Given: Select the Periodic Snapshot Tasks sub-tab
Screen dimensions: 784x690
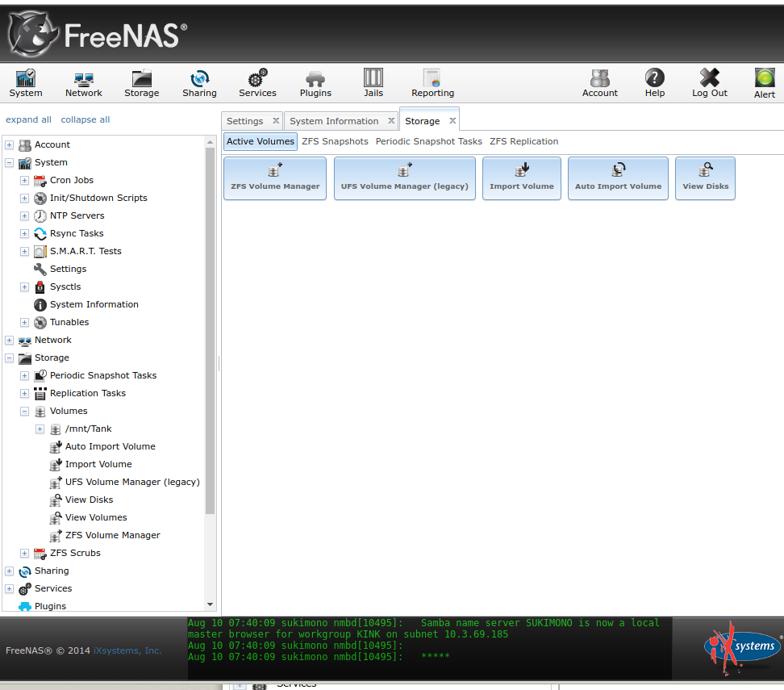Looking at the screenshot, I should (429, 141).
